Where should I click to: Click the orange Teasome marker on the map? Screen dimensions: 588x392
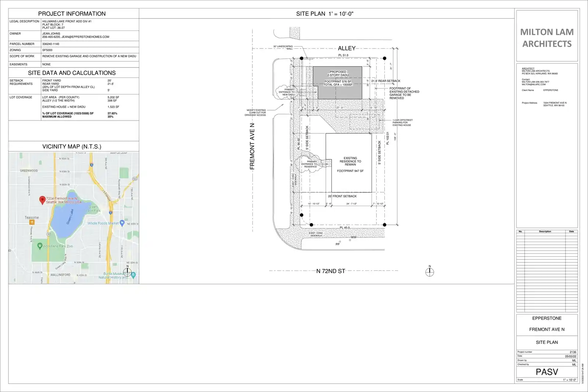click(x=32, y=222)
